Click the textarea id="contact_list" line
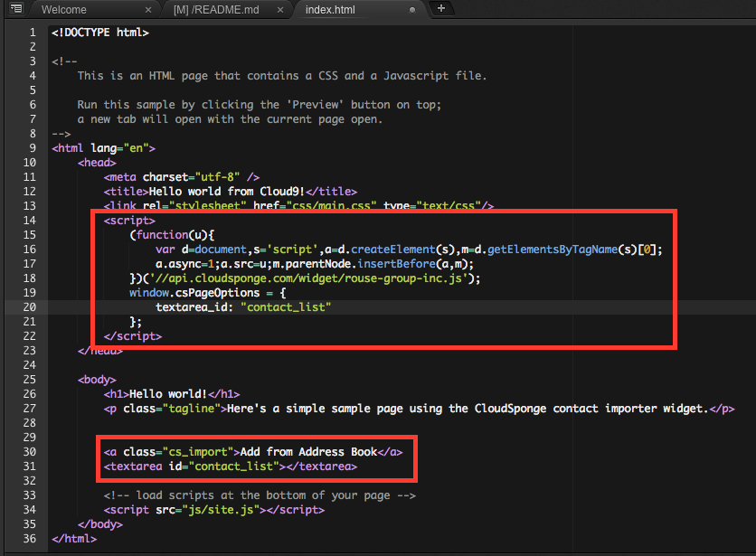756x556 pixels. [231, 466]
